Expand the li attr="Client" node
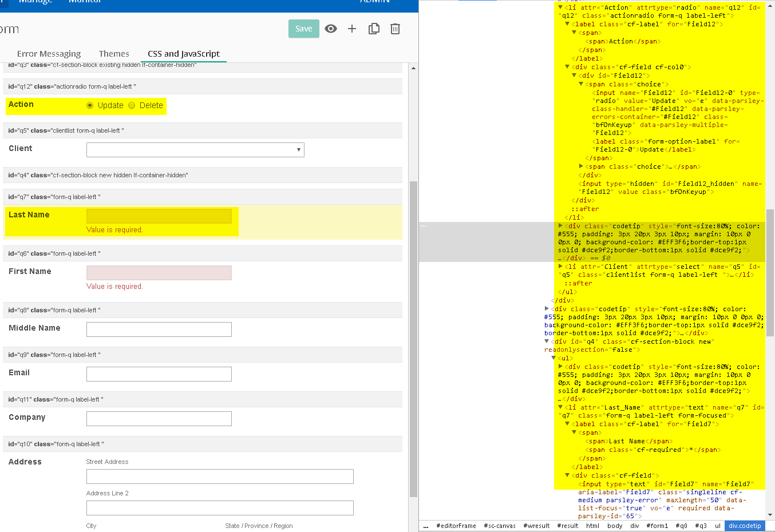Viewport: 775px width, 532px height. (561, 267)
